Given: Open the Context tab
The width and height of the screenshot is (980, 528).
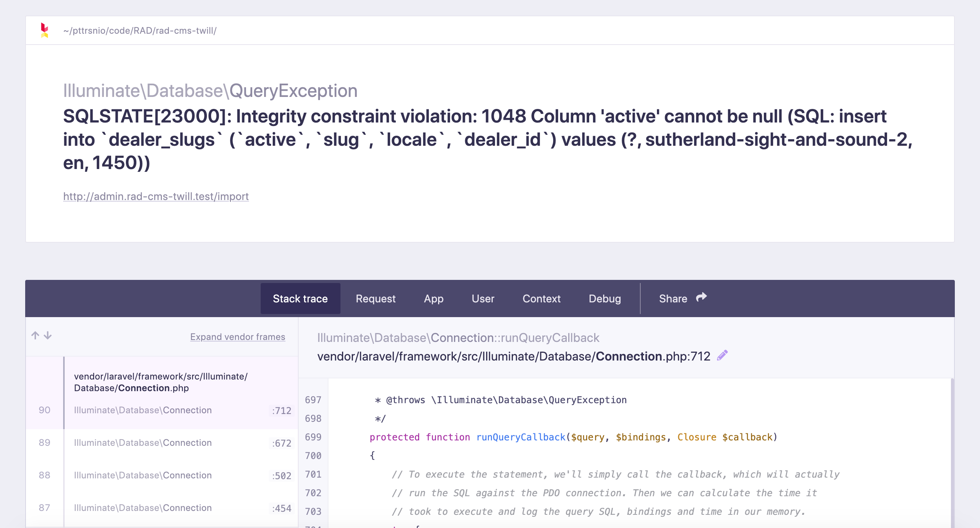Looking at the screenshot, I should (541, 299).
